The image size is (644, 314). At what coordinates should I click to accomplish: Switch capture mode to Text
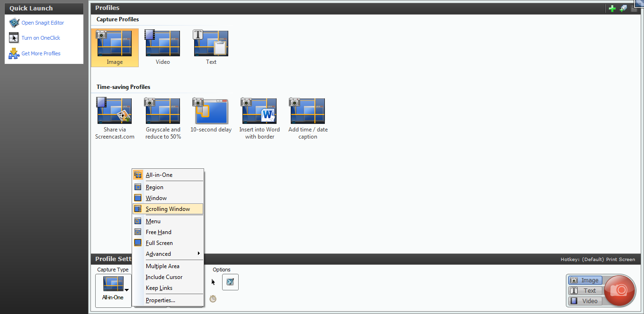click(585, 291)
